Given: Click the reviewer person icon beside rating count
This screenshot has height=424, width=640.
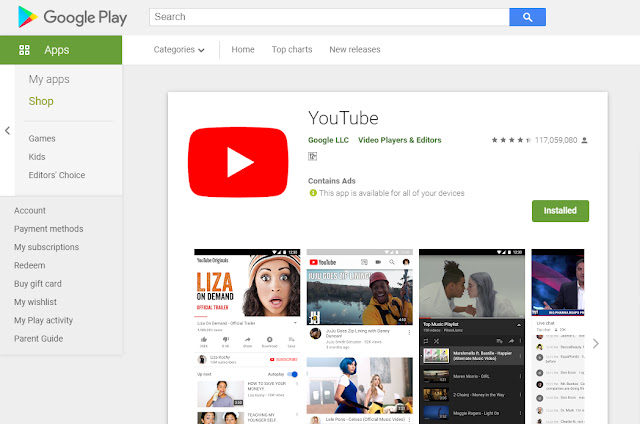Looking at the screenshot, I should click(584, 140).
